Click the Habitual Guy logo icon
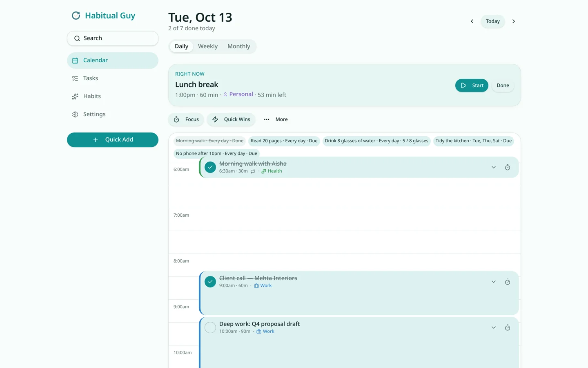588x368 pixels. click(76, 16)
